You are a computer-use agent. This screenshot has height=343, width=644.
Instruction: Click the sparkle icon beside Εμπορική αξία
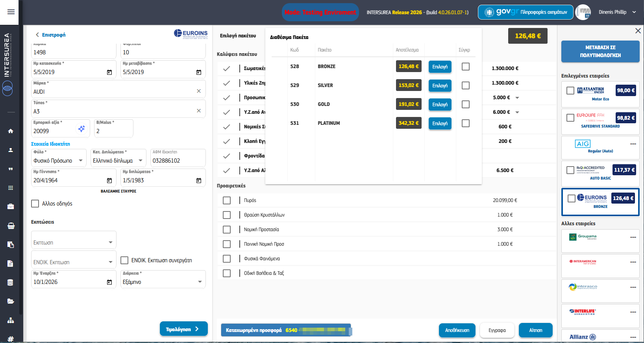81,129
